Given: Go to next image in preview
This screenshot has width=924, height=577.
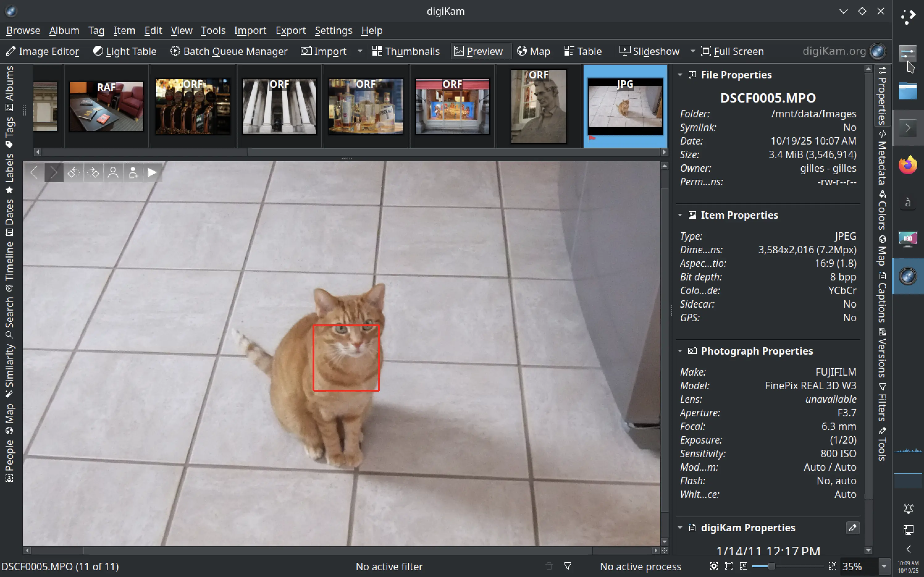Looking at the screenshot, I should point(54,172).
